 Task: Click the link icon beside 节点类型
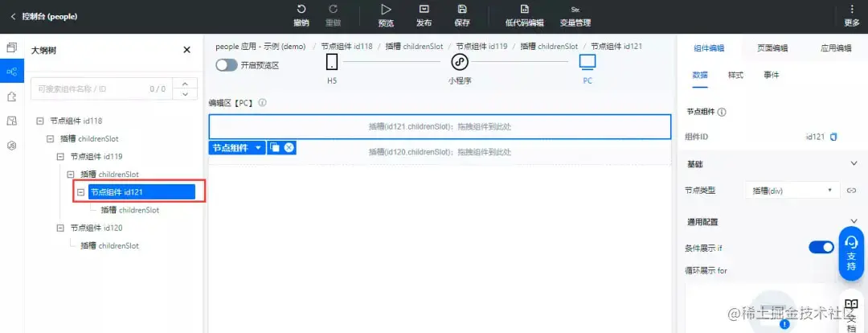click(x=851, y=191)
